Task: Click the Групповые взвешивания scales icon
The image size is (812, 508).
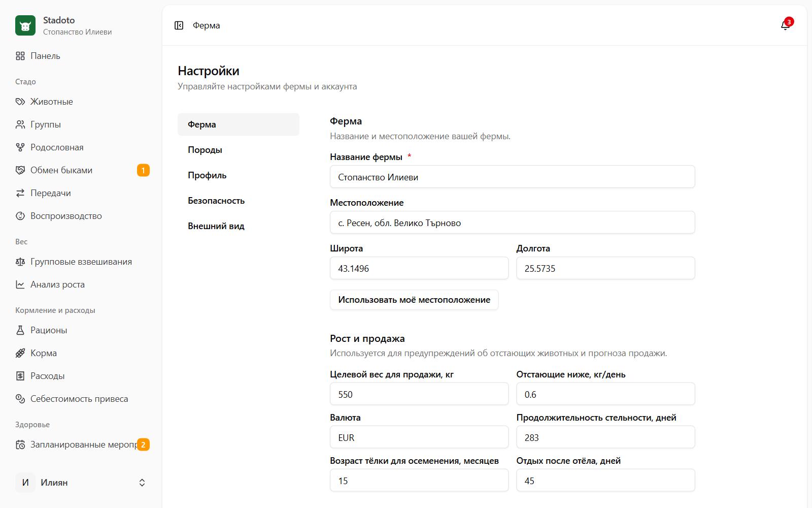Action: [x=20, y=262]
